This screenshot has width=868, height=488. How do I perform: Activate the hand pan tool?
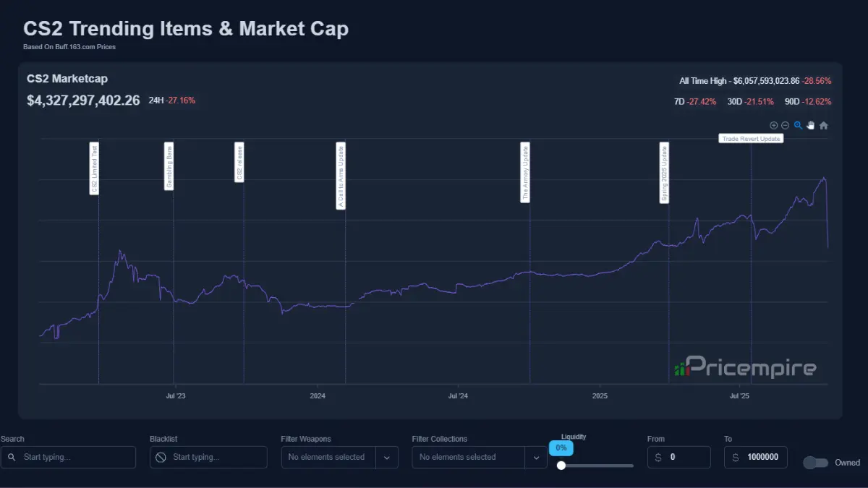(x=811, y=125)
